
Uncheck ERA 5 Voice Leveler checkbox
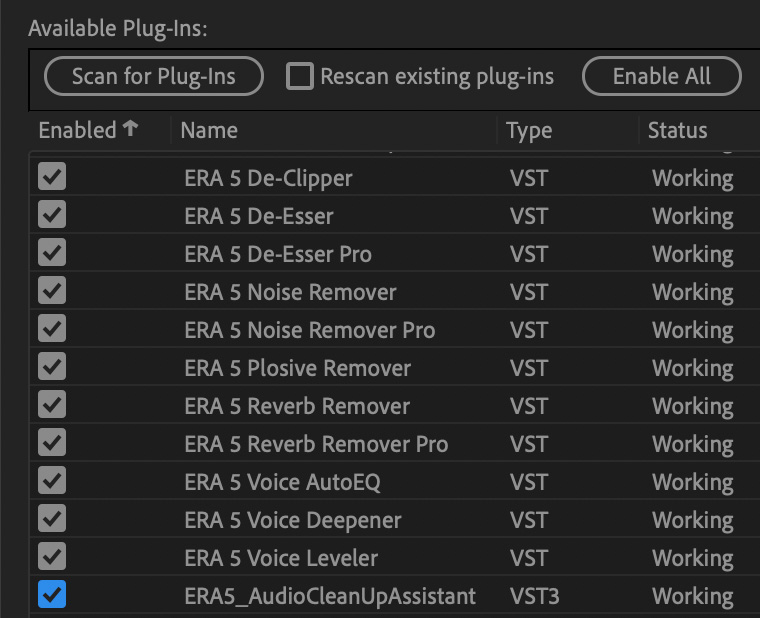52,556
